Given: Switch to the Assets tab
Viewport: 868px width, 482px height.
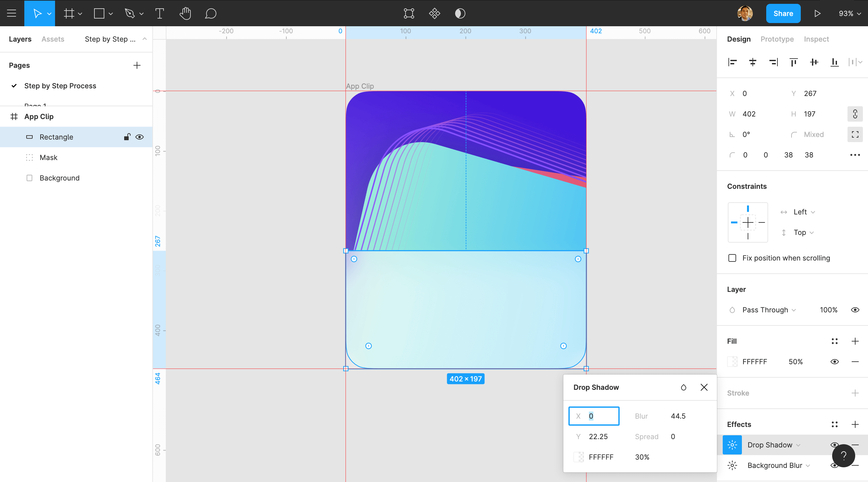Looking at the screenshot, I should click(x=52, y=39).
